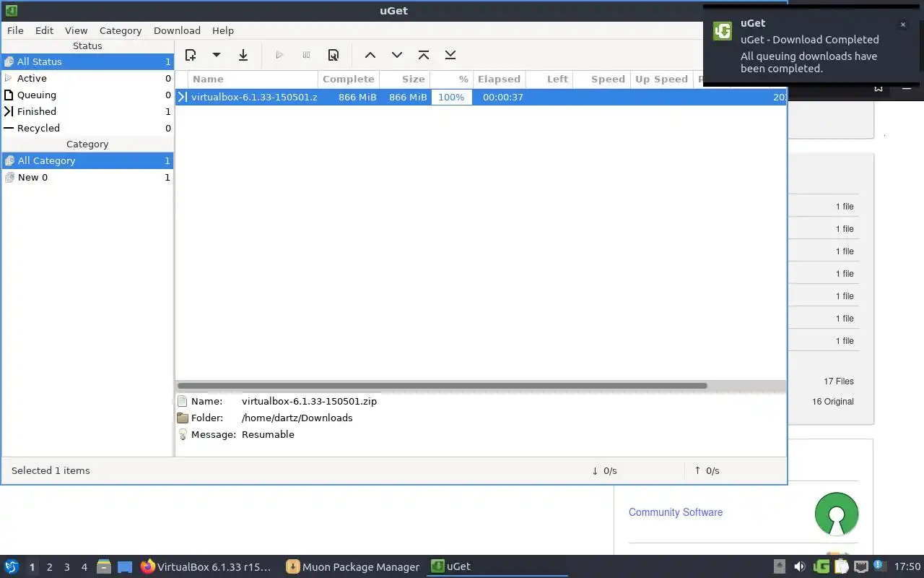The height and width of the screenshot is (578, 924).
Task: Open the Help menu
Action: pos(223,30)
